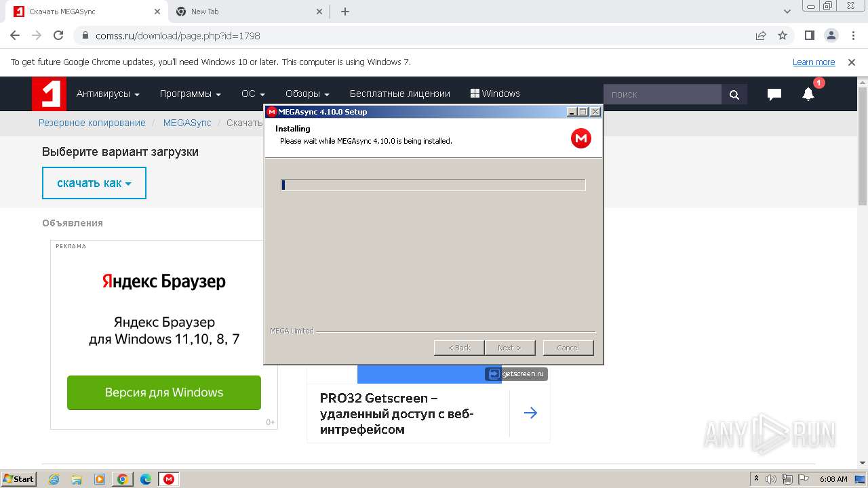Click the site search поиск field

point(663,94)
